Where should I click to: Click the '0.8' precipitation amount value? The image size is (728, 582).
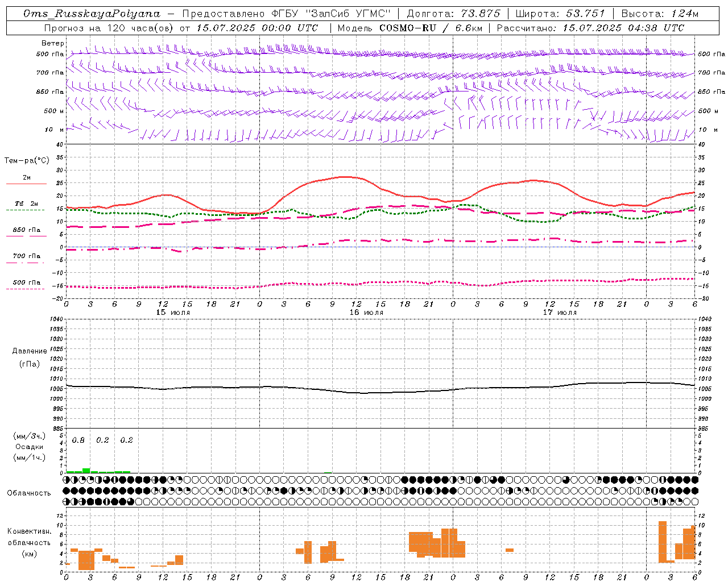tap(78, 440)
